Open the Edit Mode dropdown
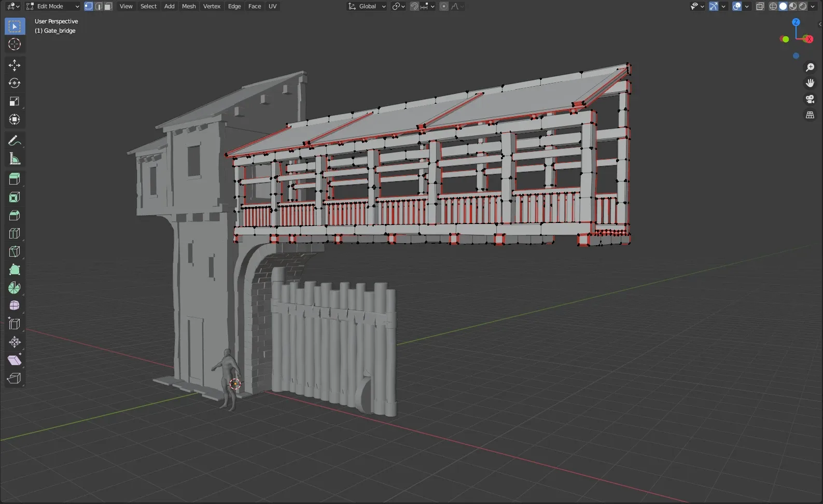The image size is (823, 504). [52, 6]
